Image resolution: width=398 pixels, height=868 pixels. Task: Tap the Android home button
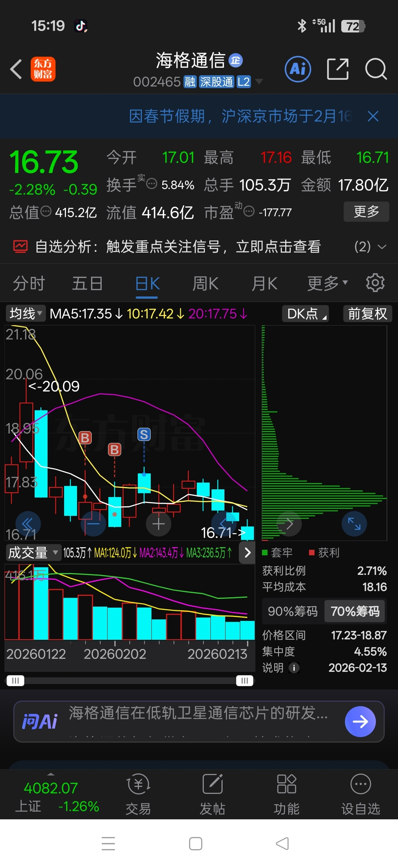(x=195, y=844)
